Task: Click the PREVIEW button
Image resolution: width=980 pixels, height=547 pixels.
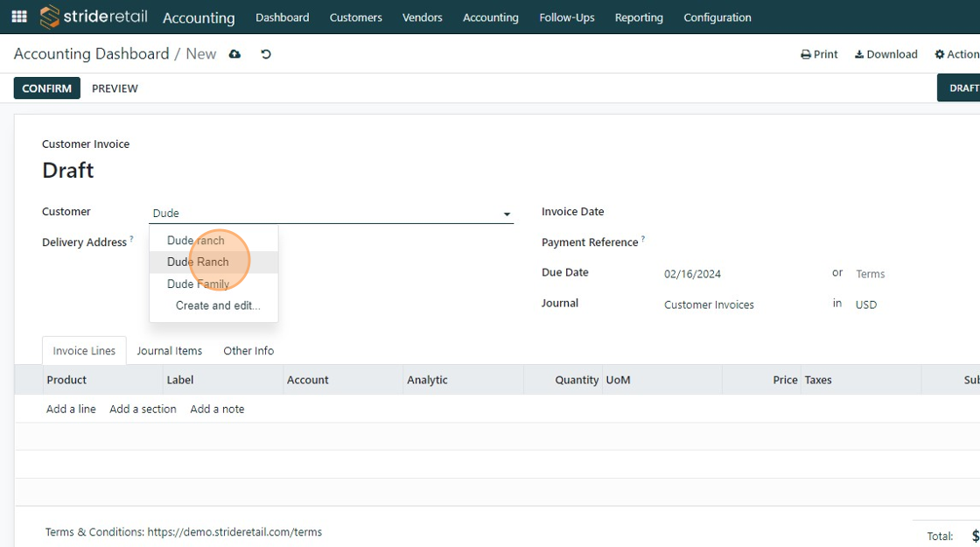Action: [x=115, y=88]
